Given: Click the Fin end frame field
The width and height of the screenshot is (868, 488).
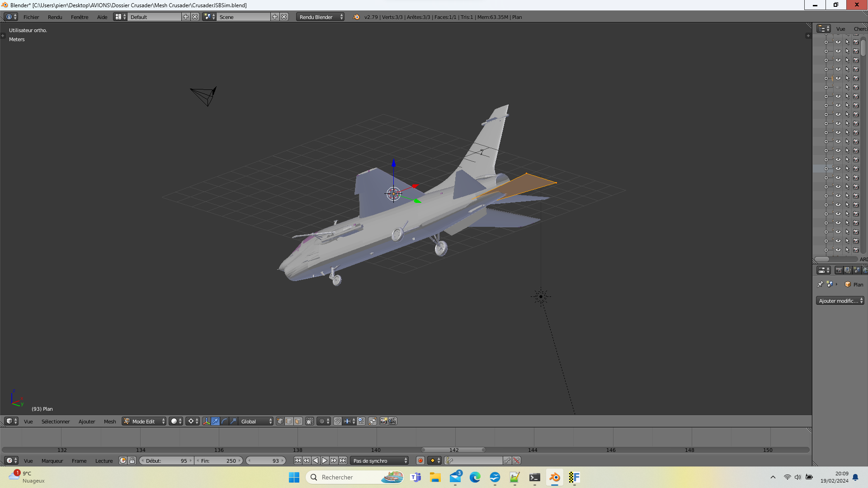Looking at the screenshot, I should click(x=219, y=460).
